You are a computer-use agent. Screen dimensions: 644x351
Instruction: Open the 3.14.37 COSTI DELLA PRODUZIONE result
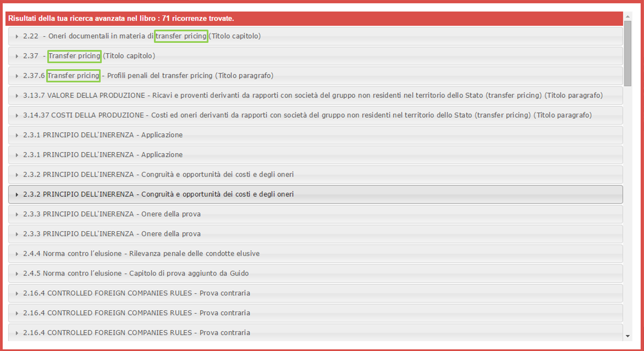(x=307, y=115)
